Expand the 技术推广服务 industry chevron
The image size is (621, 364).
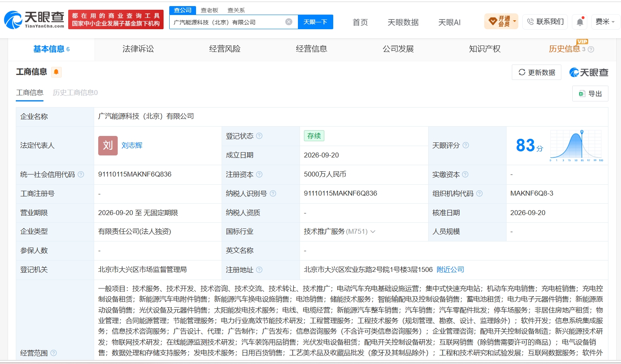(373, 232)
